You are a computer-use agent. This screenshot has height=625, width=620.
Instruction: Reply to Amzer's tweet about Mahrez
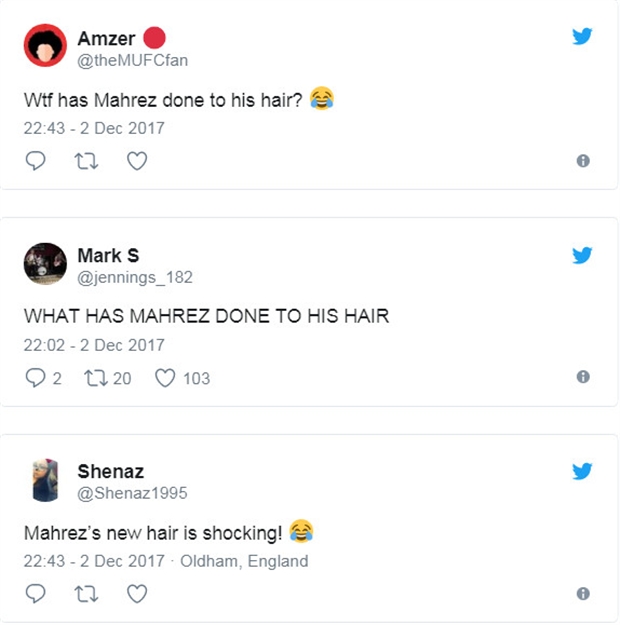point(35,161)
